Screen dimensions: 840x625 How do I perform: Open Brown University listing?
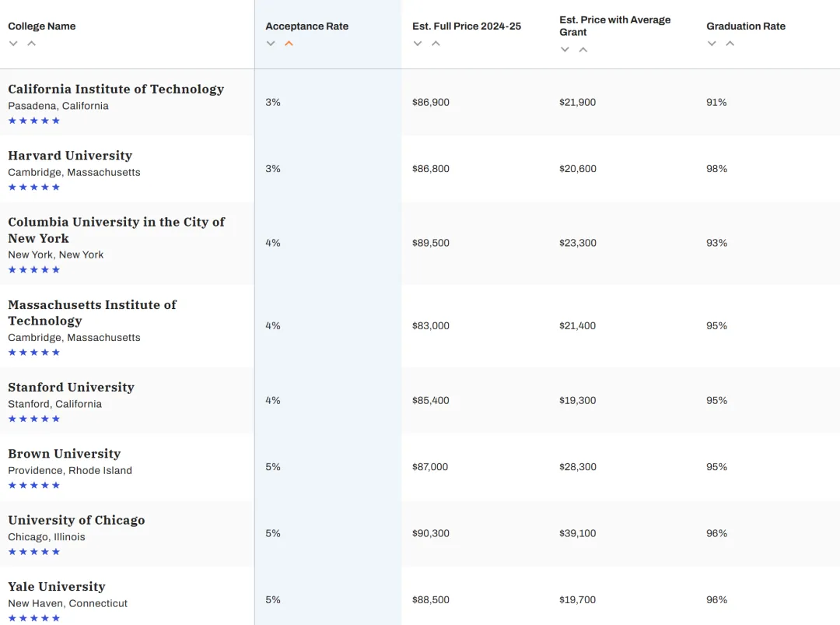(x=65, y=454)
